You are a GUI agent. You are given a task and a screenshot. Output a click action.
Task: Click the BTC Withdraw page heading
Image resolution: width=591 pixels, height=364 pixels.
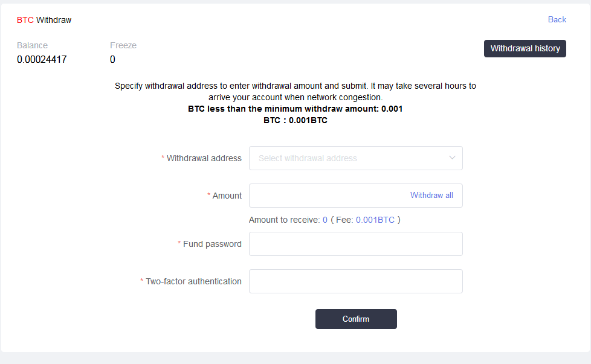44,20
